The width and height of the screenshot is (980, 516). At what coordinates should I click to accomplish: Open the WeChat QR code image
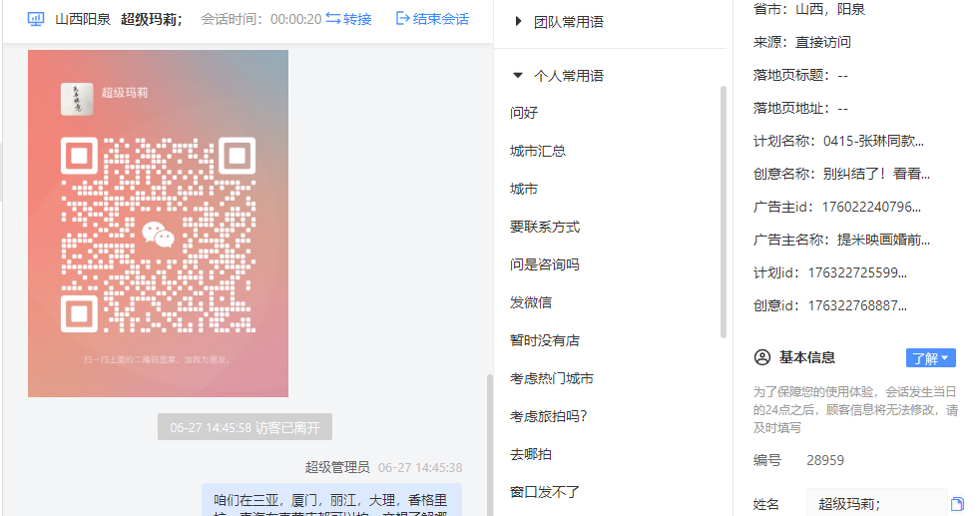tap(158, 224)
